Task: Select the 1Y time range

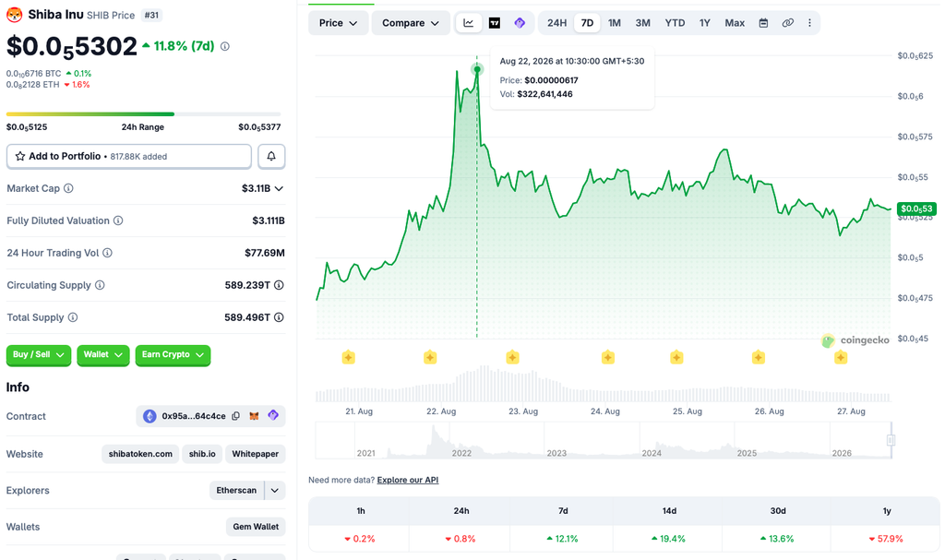Action: coord(704,23)
